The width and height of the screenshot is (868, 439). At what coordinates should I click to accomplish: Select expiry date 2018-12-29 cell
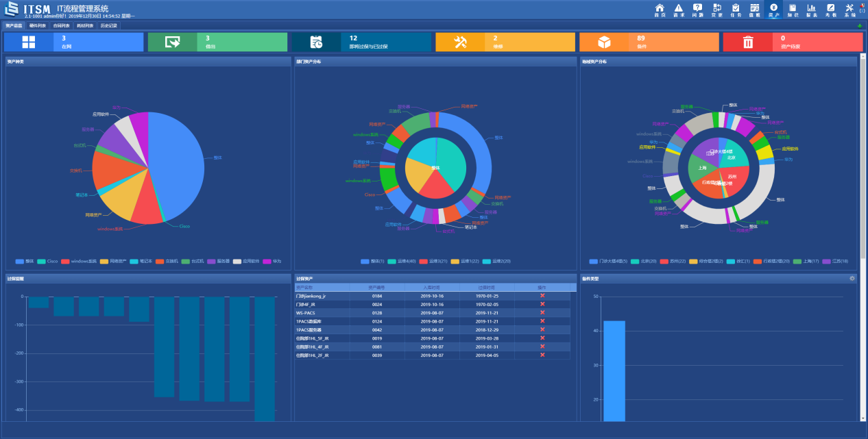[487, 329]
